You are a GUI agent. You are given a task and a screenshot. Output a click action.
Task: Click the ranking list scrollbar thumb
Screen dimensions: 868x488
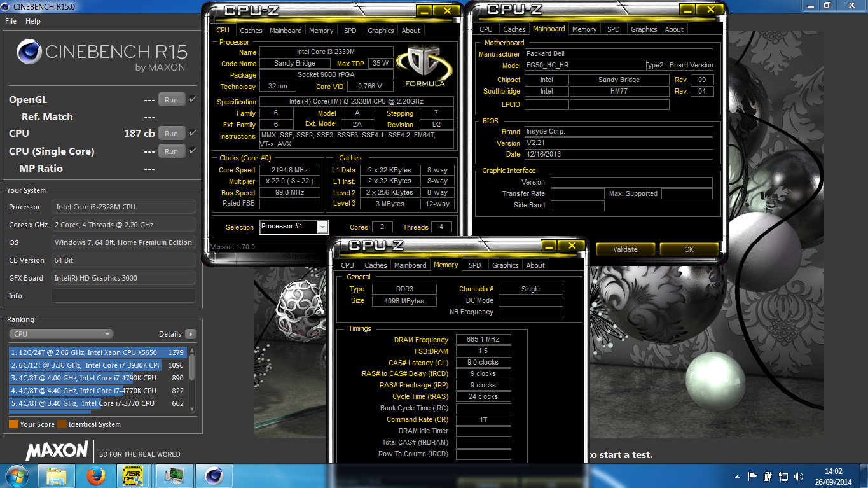(x=193, y=367)
